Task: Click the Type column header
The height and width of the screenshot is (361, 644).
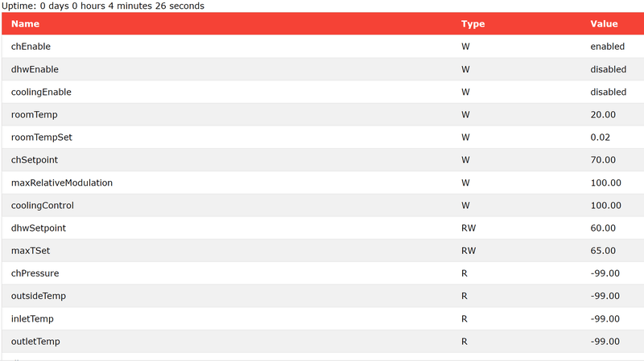Action: (x=473, y=24)
